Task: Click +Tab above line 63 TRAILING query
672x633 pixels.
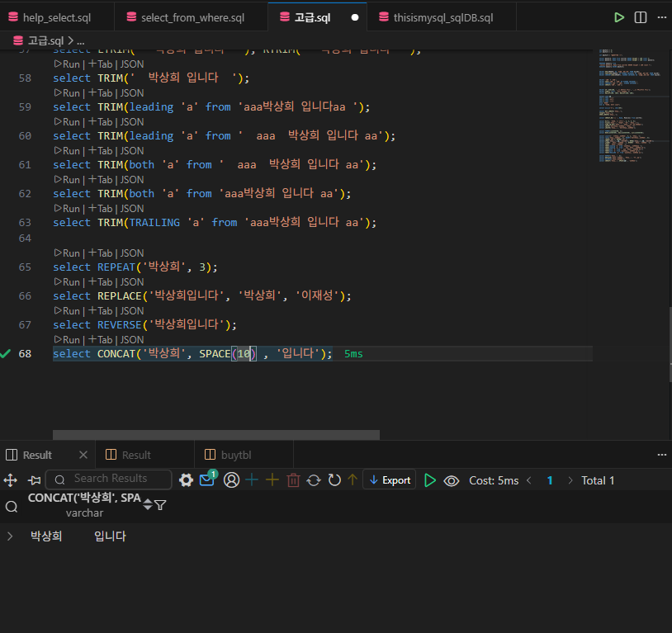Action: [100, 208]
